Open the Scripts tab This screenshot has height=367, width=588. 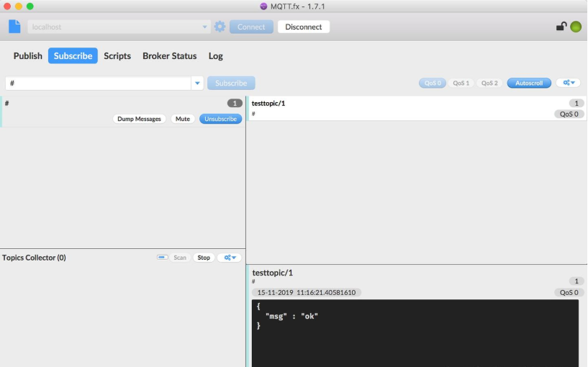[117, 56]
